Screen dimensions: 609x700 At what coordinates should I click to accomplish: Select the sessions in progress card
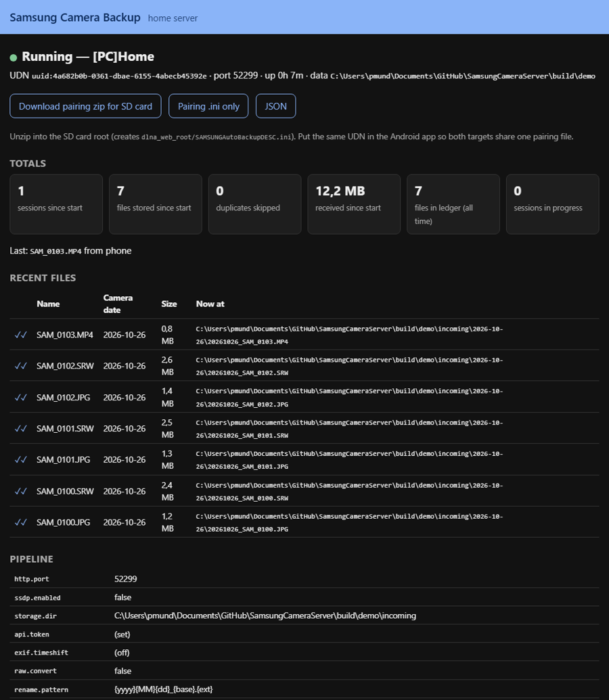coord(552,204)
